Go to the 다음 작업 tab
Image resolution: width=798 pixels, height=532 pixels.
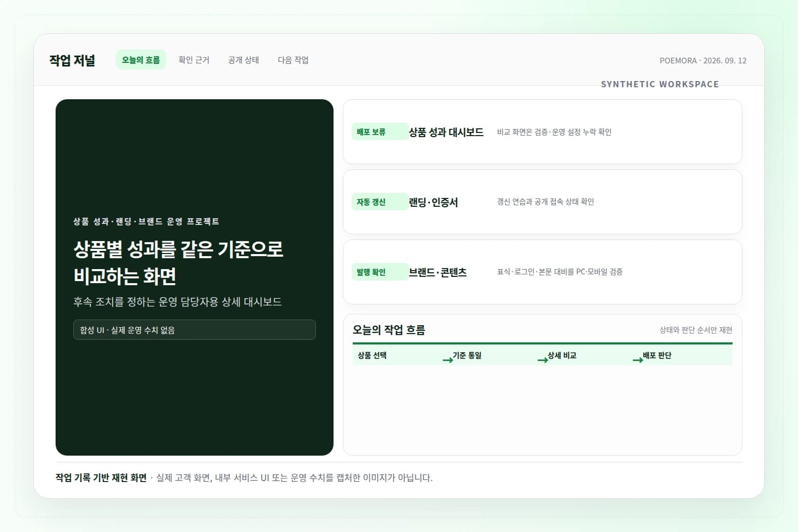[293, 60]
